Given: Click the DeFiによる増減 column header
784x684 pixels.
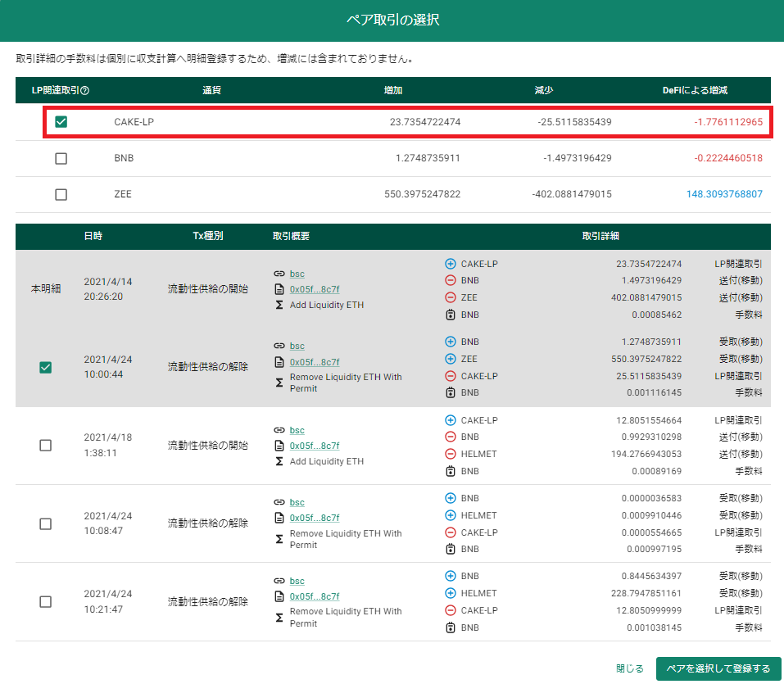Looking at the screenshot, I should pyautogui.click(x=695, y=90).
